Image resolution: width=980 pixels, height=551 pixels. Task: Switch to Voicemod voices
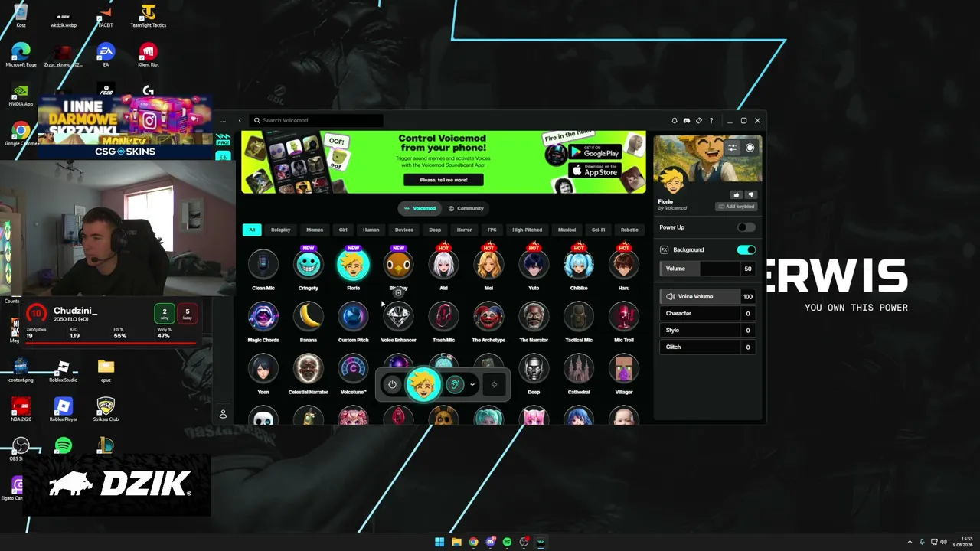tap(420, 208)
